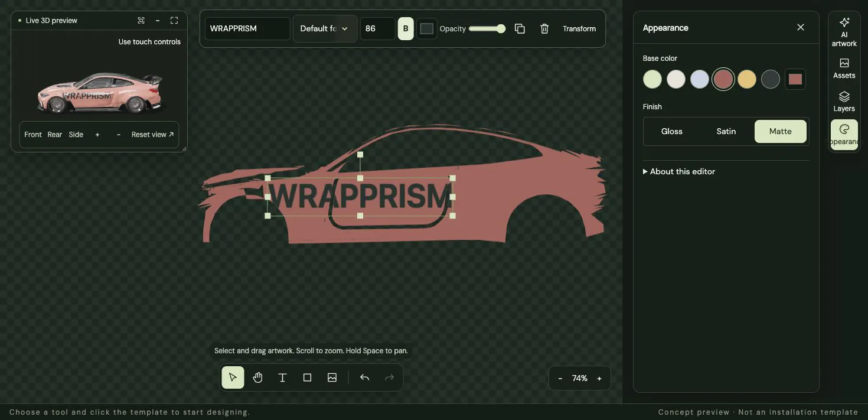Choose the off-white base color
Image resolution: width=868 pixels, height=420 pixels.
click(x=676, y=79)
